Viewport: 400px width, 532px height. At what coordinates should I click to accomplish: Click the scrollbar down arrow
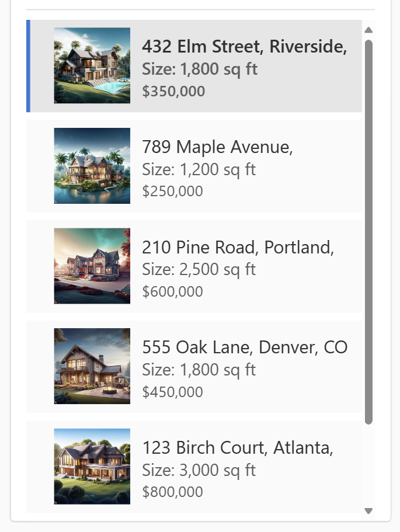[x=368, y=511]
